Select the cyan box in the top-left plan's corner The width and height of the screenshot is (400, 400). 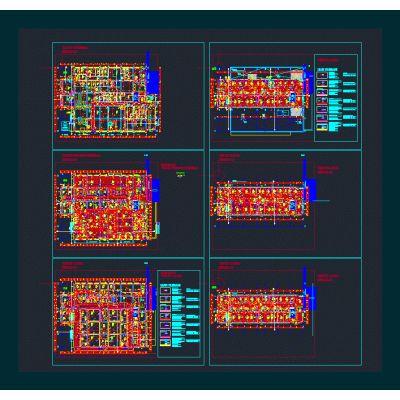pyautogui.click(x=65, y=126)
